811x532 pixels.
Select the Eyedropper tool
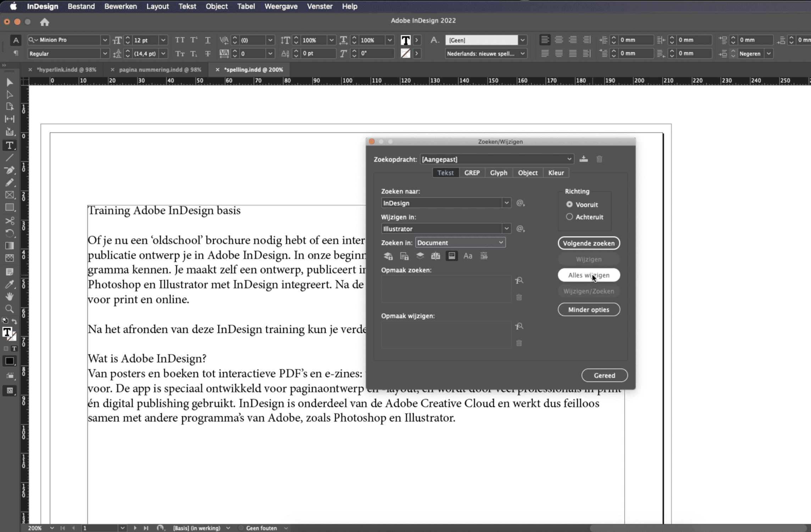pyautogui.click(x=10, y=284)
